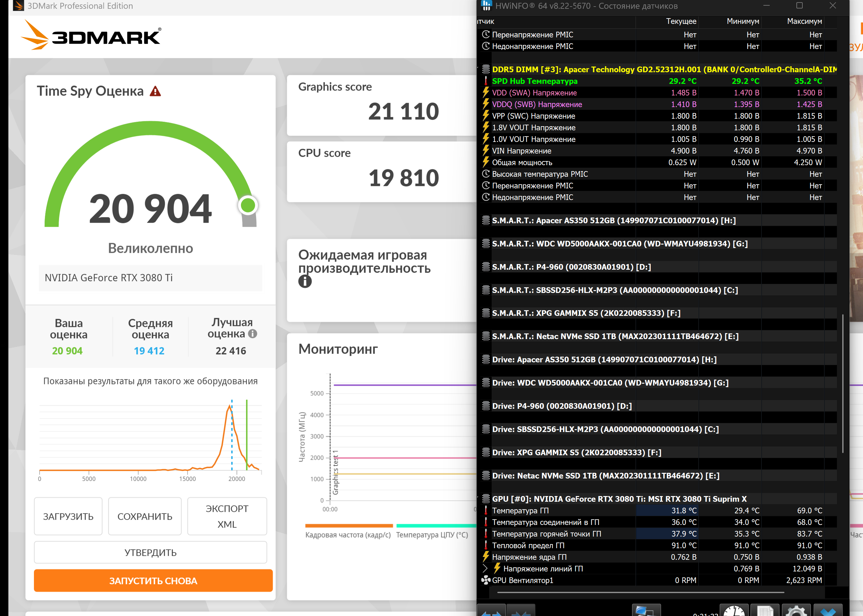Click the clock reset icon in HWiNFO

(x=734, y=611)
